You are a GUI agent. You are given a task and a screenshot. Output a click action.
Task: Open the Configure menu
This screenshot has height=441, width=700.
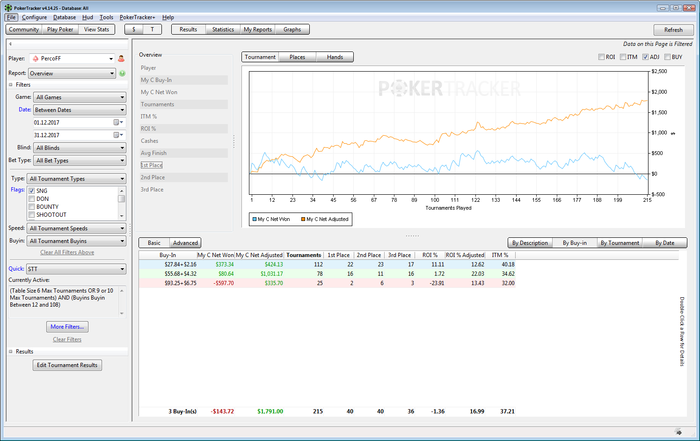pos(34,17)
